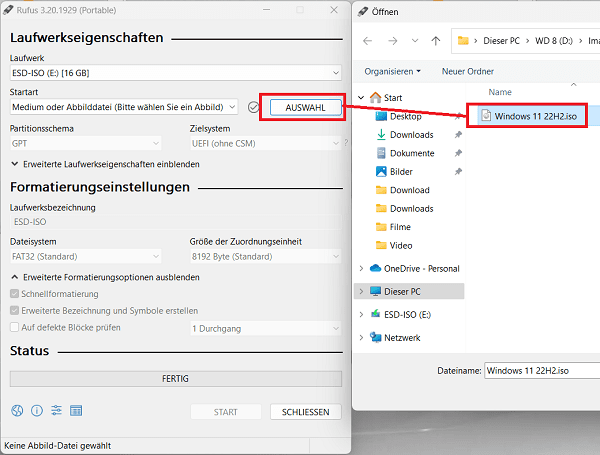This screenshot has width=600, height=455.
Task: Open the Download folder
Action: tap(409, 190)
